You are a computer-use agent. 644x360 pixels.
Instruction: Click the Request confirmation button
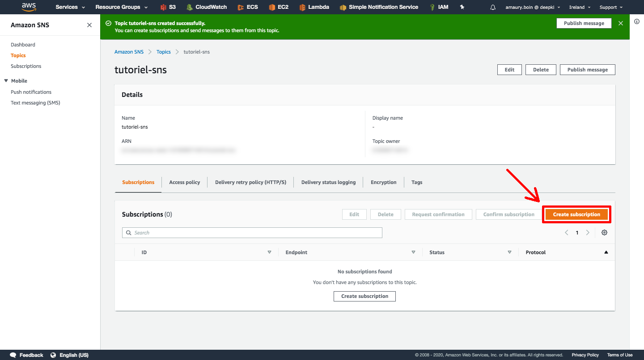coord(438,214)
